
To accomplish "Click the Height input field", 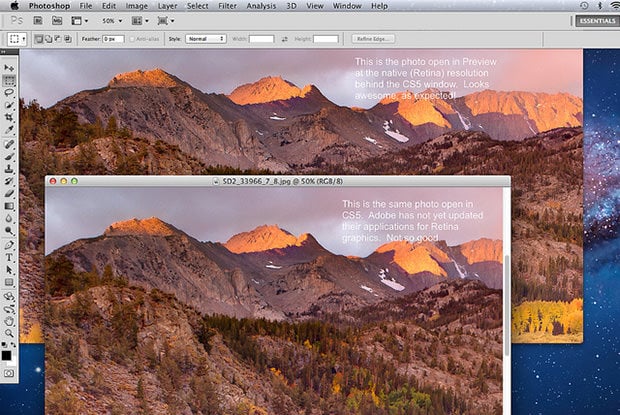I will tap(326, 39).
